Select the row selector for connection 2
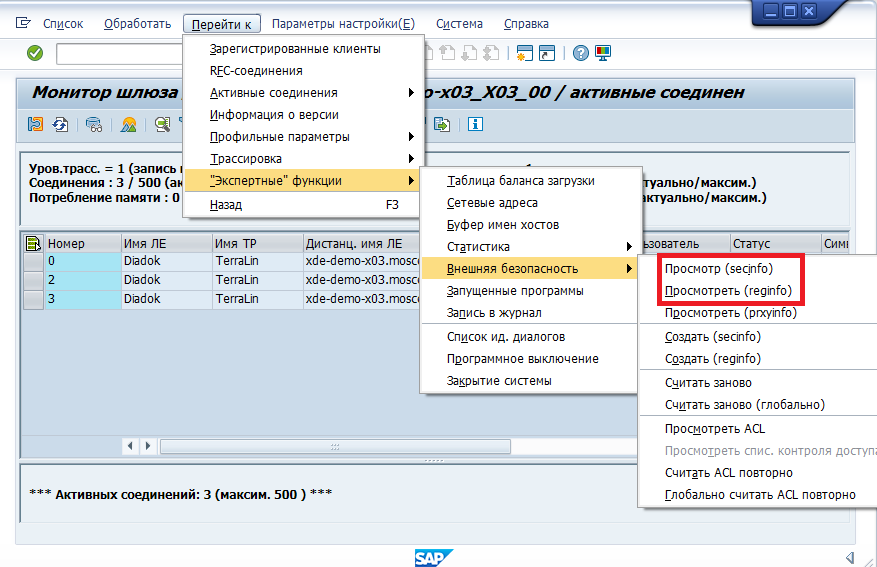This screenshot has height=567, width=877. click(x=33, y=281)
